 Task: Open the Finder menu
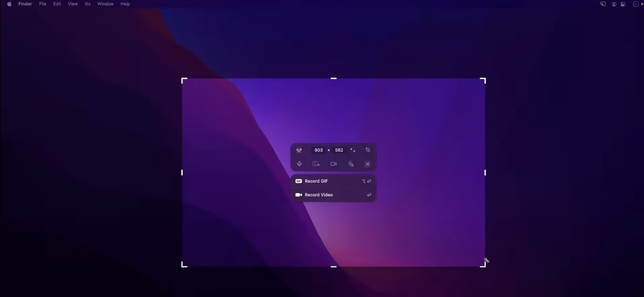pos(25,4)
